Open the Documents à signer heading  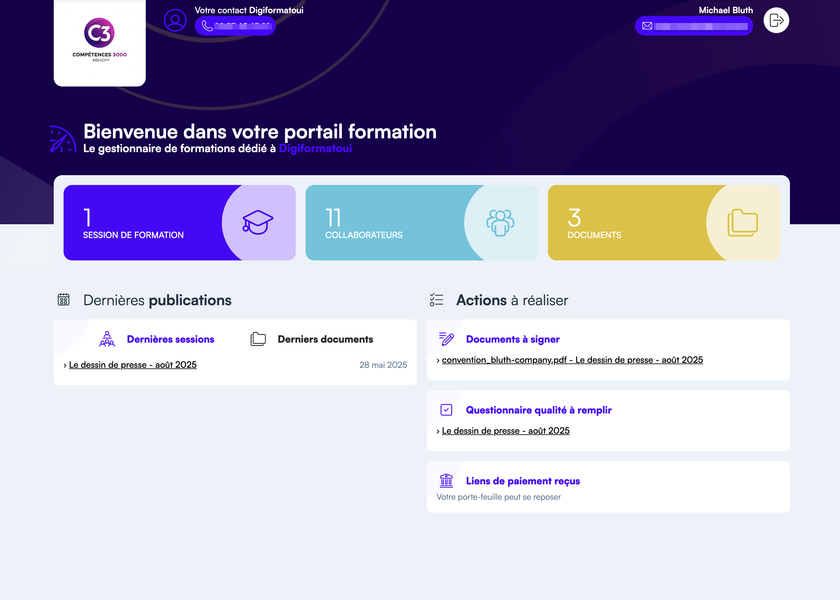click(x=513, y=339)
